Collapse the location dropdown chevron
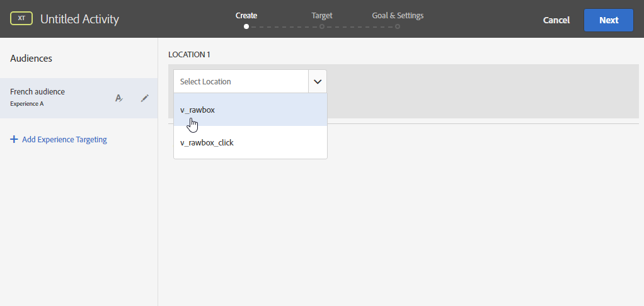 [x=318, y=81]
